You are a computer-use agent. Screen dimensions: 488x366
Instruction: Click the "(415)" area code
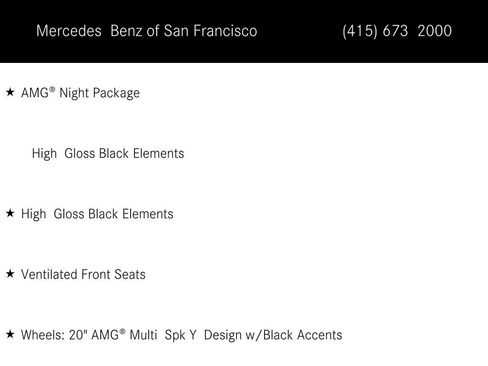[x=360, y=31]
